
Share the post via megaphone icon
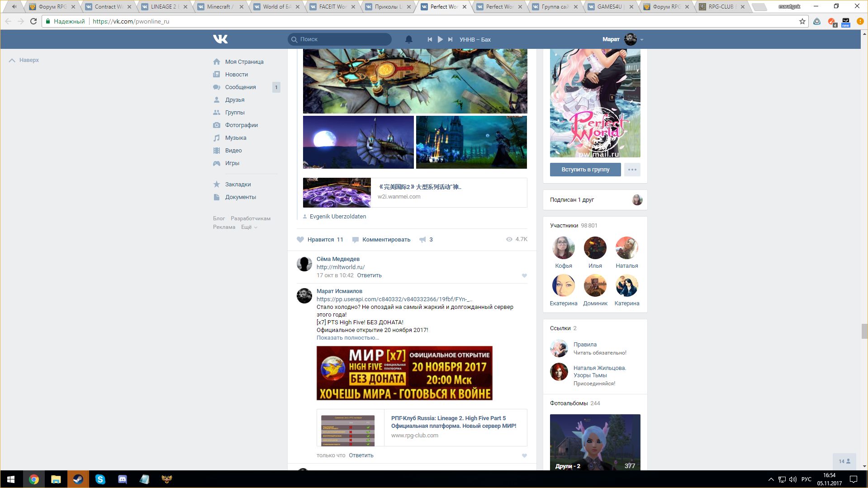coord(422,240)
